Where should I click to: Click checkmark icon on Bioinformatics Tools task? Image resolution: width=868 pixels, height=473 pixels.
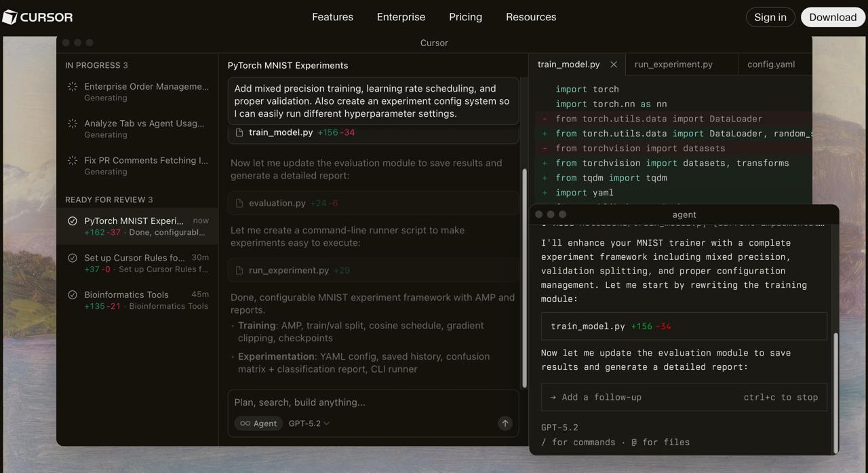coord(73,295)
